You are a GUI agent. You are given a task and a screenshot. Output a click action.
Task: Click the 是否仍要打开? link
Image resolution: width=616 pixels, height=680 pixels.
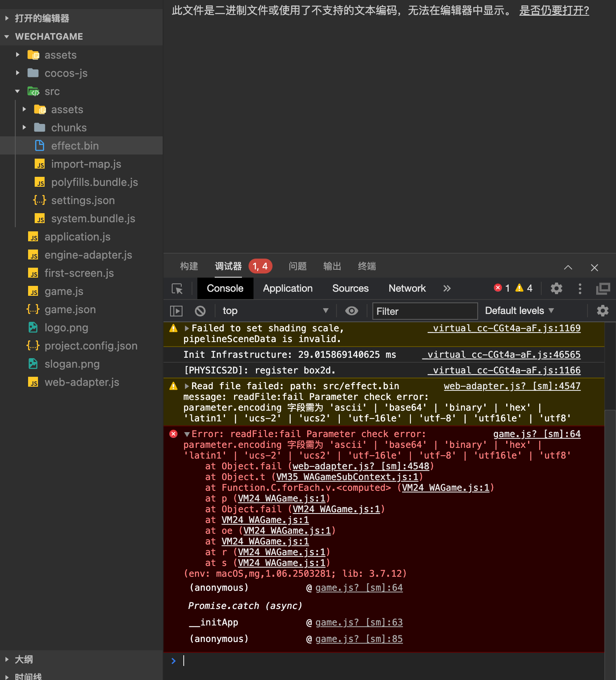click(554, 10)
